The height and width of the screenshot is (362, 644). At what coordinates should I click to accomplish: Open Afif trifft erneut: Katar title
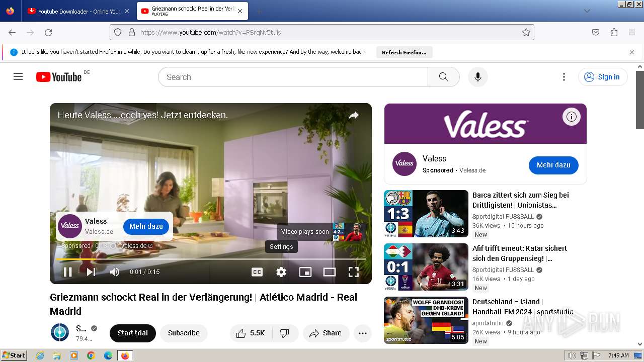[x=520, y=253]
